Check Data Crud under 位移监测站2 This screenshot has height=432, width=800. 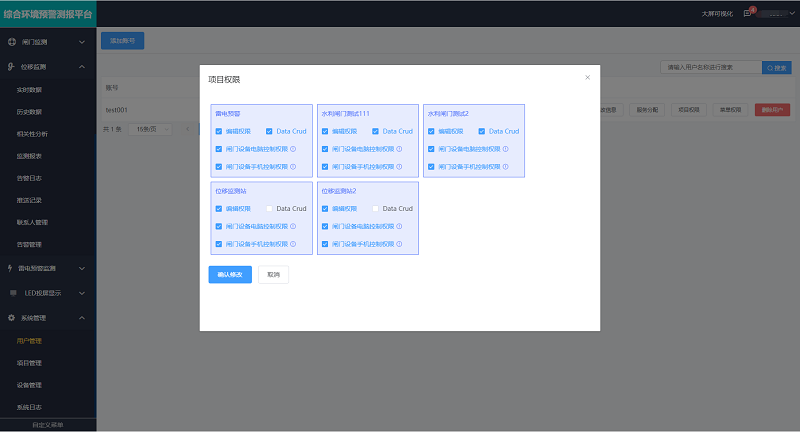tap(376, 209)
